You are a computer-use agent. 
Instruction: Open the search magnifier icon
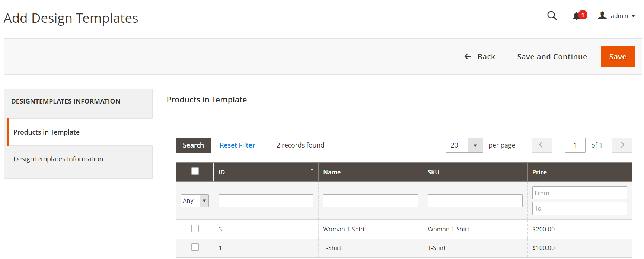point(552,16)
